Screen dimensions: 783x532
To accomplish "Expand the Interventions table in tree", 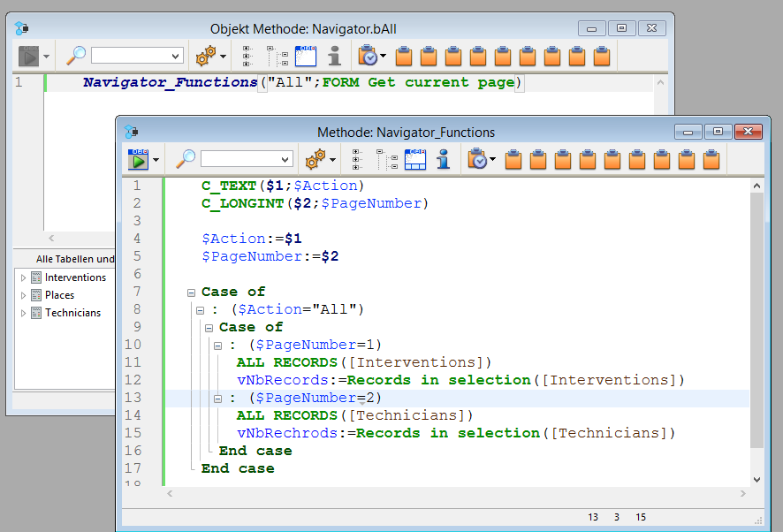I will (24, 277).
